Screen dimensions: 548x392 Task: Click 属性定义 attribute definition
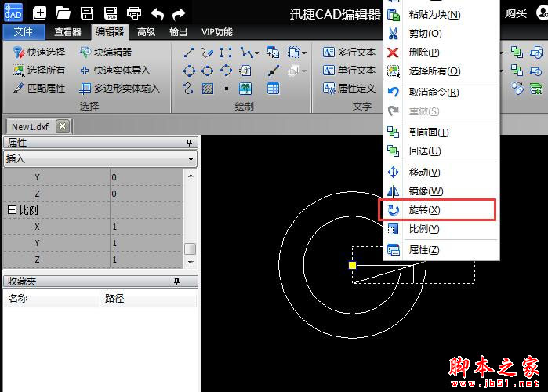pos(349,89)
